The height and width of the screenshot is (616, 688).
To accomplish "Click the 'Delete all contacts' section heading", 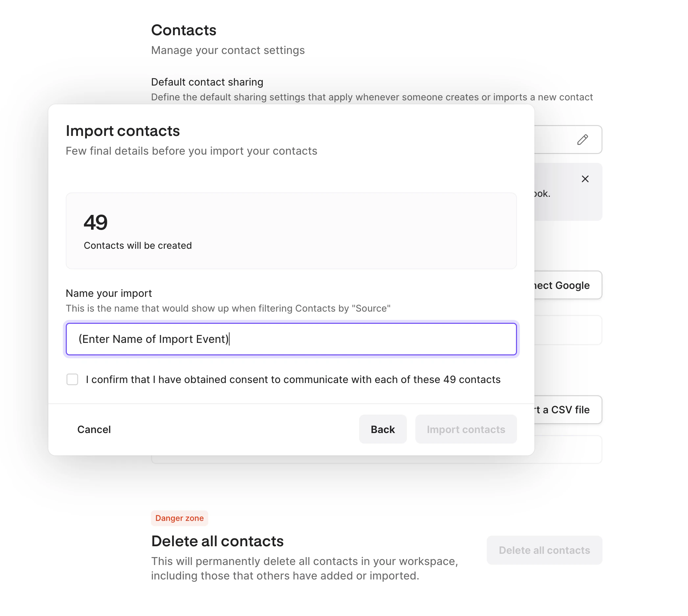I will click(x=217, y=541).
